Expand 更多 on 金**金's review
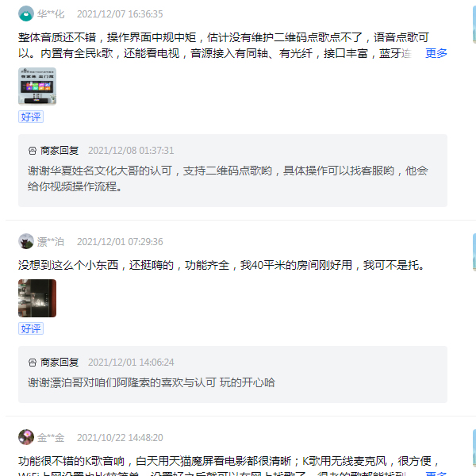 [x=436, y=474]
